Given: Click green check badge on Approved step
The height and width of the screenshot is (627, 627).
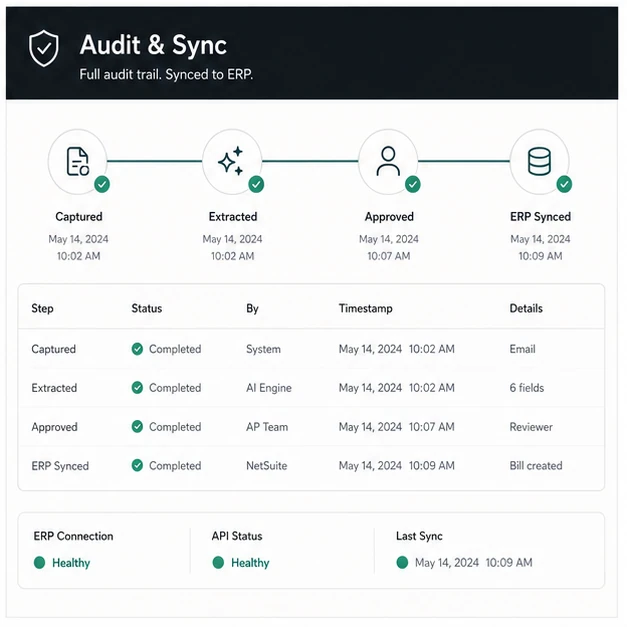Looking at the screenshot, I should pyautogui.click(x=413, y=184).
